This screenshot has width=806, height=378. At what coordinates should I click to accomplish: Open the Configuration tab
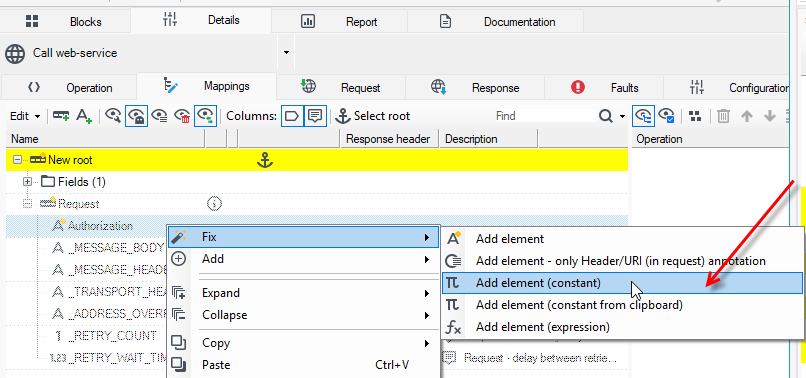(x=727, y=88)
